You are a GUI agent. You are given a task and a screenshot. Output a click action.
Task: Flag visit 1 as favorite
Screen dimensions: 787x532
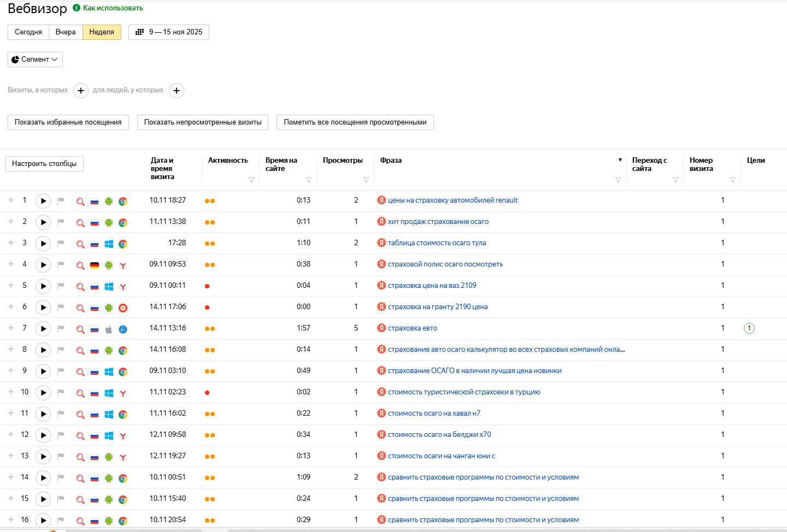tap(61, 201)
